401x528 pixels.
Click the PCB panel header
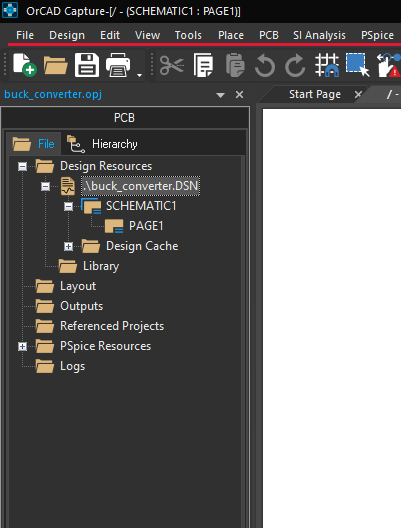click(125, 118)
